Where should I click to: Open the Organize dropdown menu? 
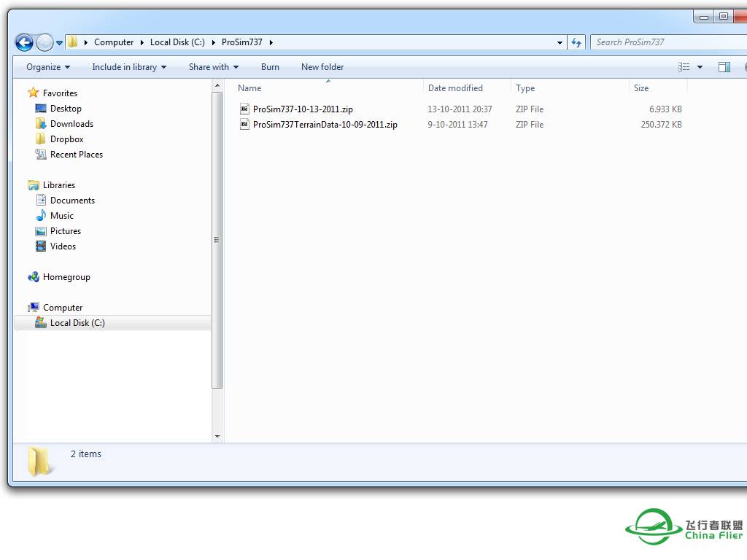click(48, 67)
